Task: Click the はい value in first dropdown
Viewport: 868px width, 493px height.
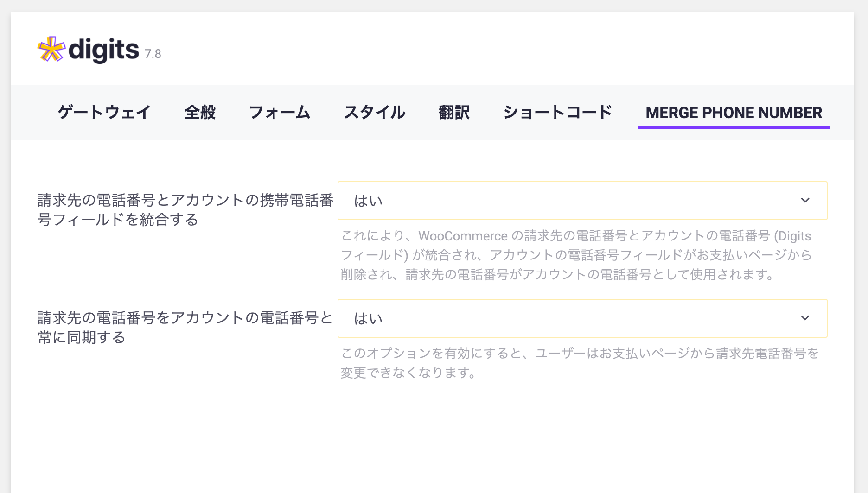Action: pyautogui.click(x=368, y=201)
